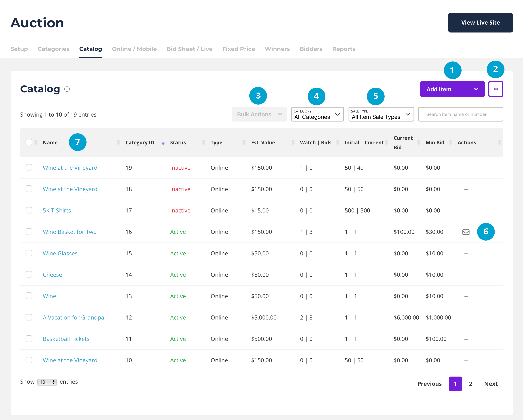Sort by Est. Value column arrows
The image size is (523, 420).
(293, 142)
